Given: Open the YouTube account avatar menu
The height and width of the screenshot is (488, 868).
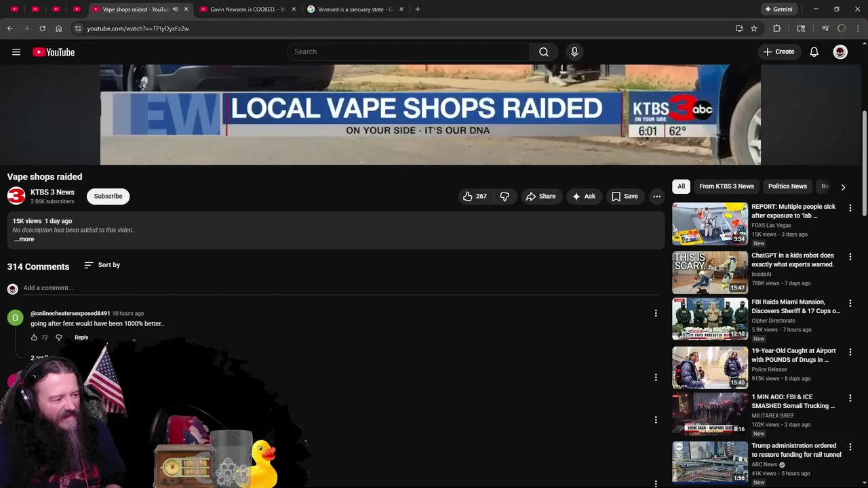Looking at the screenshot, I should point(840,52).
